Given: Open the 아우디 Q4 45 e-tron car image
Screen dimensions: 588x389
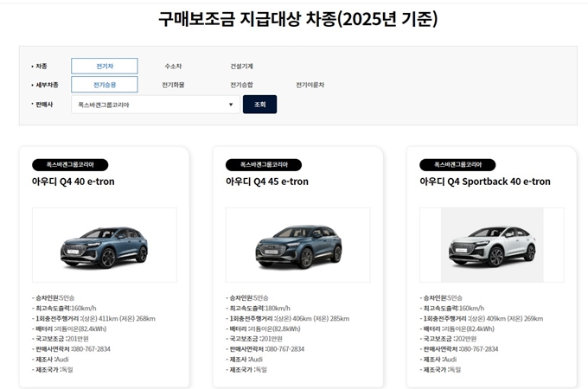Looking at the screenshot, I should [298, 245].
